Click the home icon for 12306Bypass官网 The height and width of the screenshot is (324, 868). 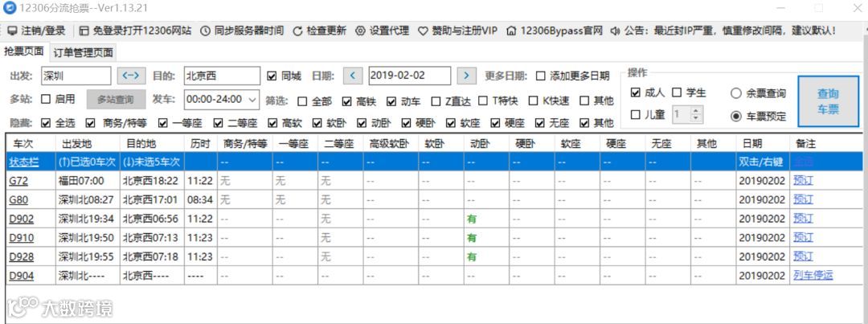(x=512, y=31)
